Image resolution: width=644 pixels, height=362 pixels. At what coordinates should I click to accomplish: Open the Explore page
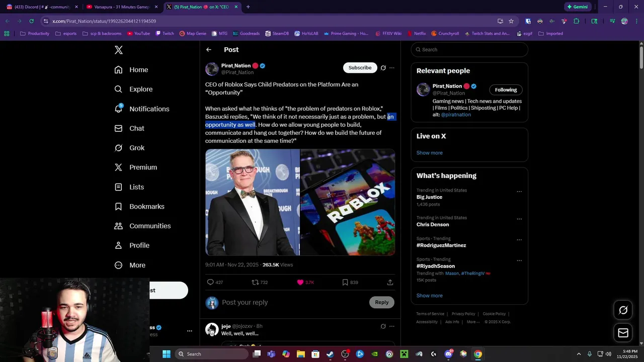tap(133, 89)
